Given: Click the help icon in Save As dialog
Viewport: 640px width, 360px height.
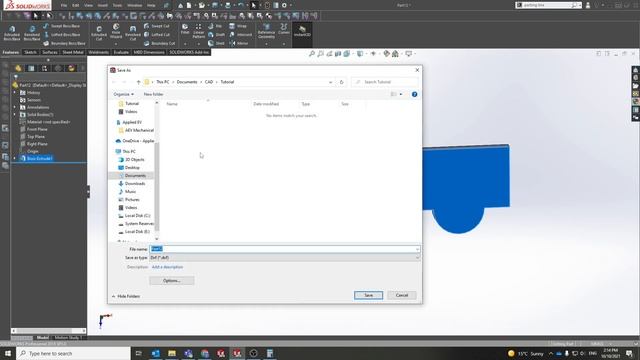Looking at the screenshot, I should pos(414,94).
